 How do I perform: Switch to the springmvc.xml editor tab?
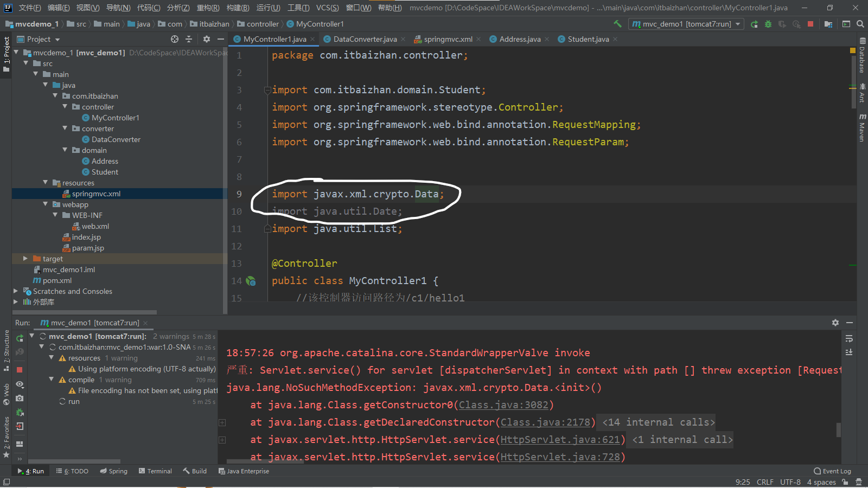pos(448,39)
